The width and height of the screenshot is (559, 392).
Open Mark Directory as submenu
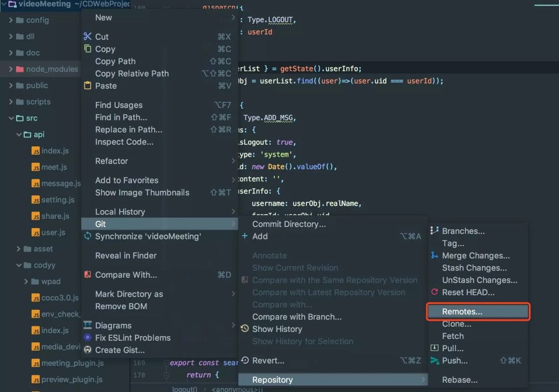pos(160,294)
